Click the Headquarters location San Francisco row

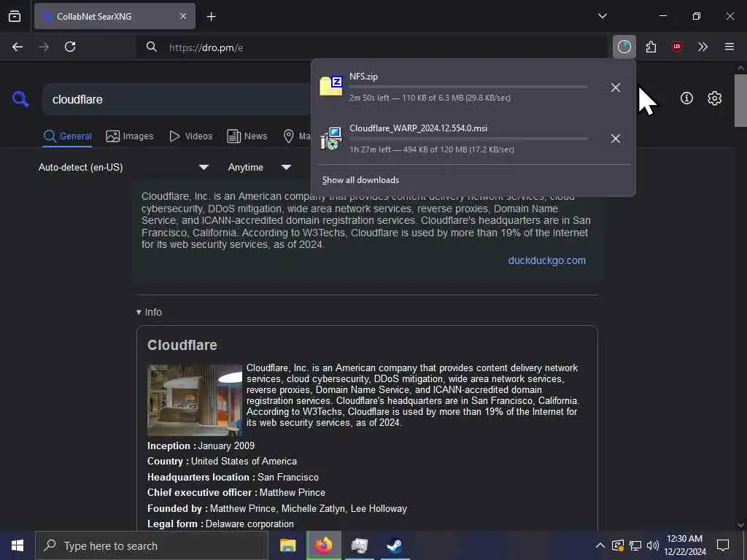click(233, 477)
